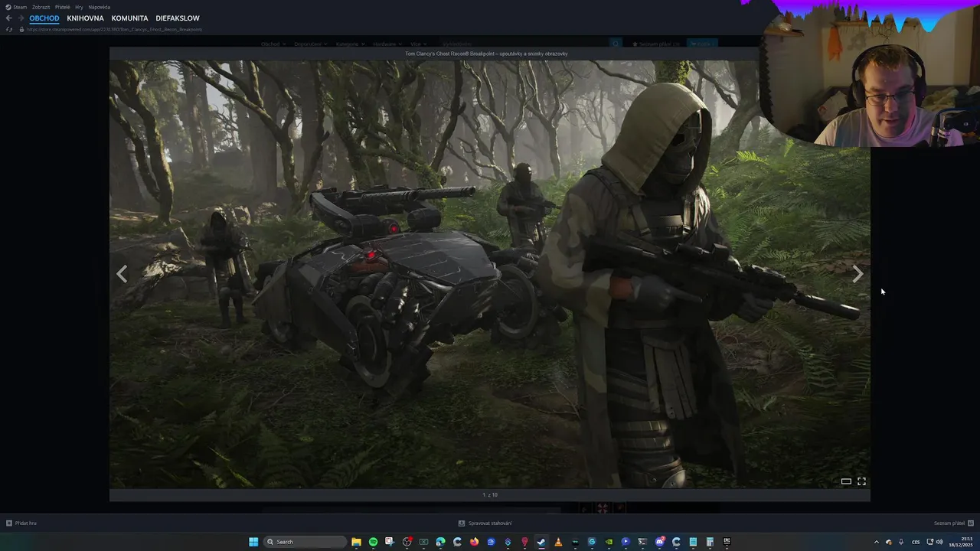Open the Windows Start menu

(253, 542)
